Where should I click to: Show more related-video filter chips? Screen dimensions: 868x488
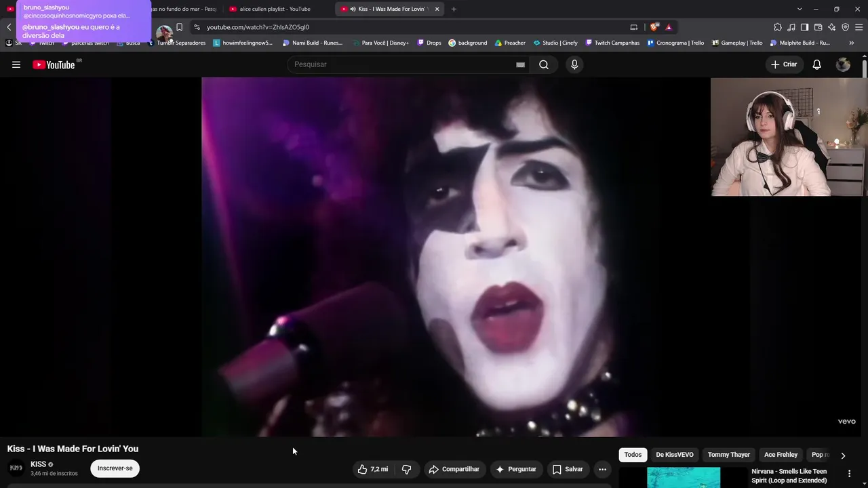pyautogui.click(x=843, y=455)
